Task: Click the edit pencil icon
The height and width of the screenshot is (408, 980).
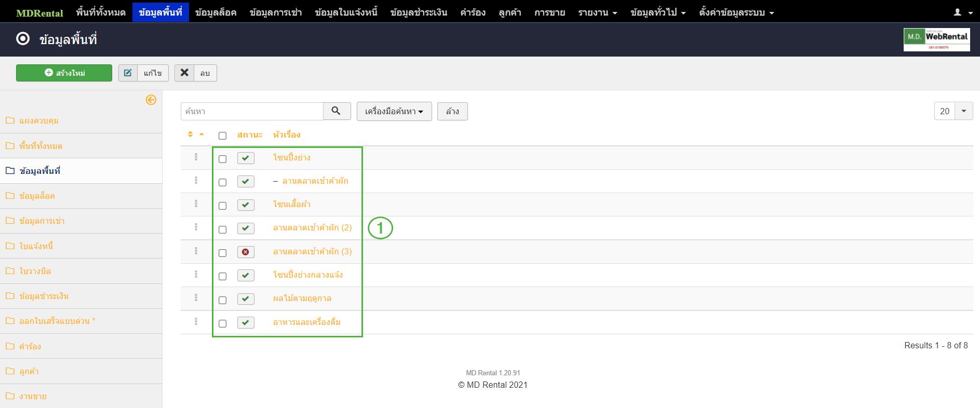Action: click(128, 73)
